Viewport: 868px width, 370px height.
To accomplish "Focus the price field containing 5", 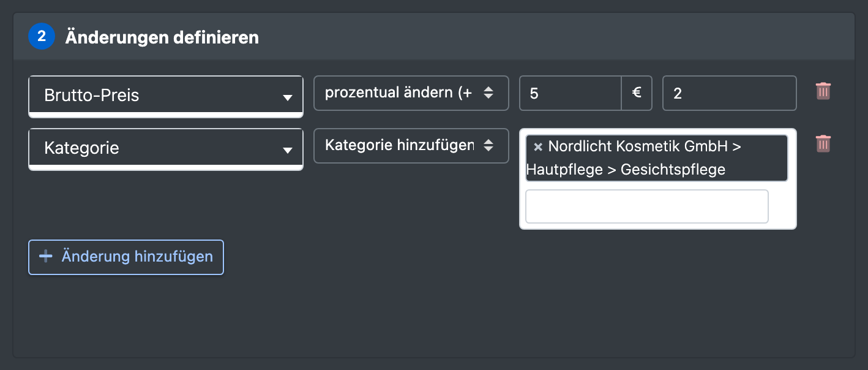I will pos(571,93).
